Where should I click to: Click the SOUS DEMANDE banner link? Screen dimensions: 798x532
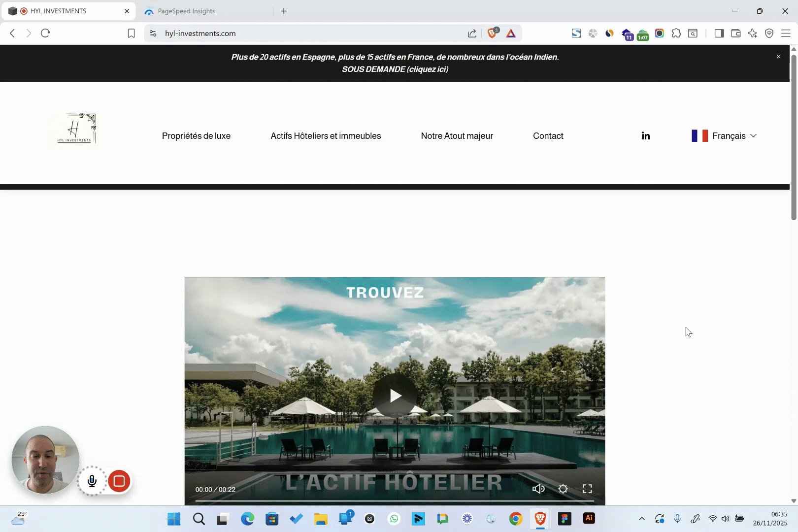coord(395,69)
